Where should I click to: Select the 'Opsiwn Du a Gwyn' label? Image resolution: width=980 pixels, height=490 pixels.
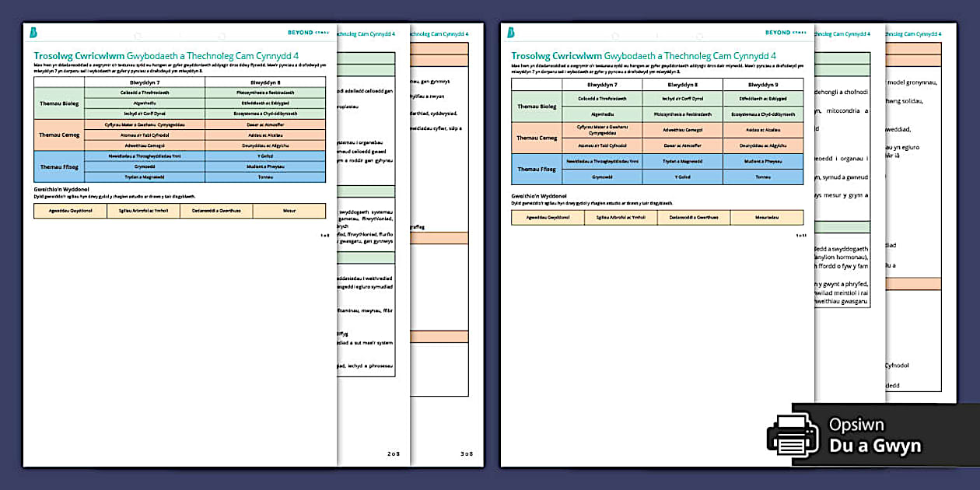[x=874, y=436]
